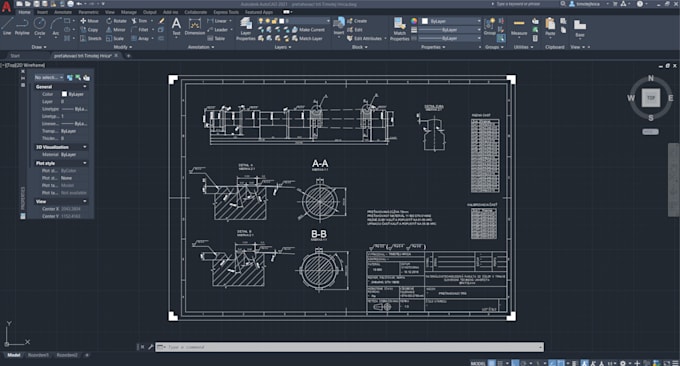Insert a Table from Annotation panel

[216, 38]
